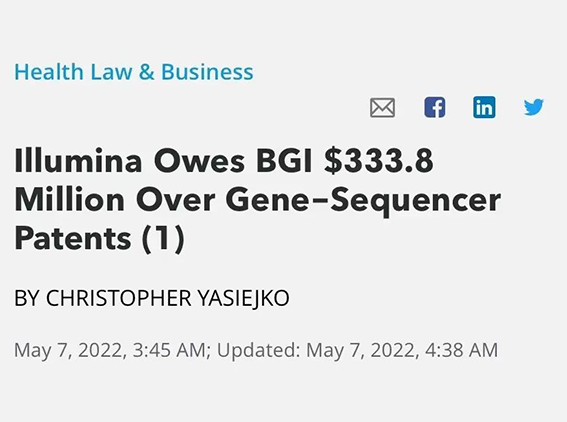Click the word Illumina in the headline
This screenshot has width=567, height=422.
click(78, 161)
